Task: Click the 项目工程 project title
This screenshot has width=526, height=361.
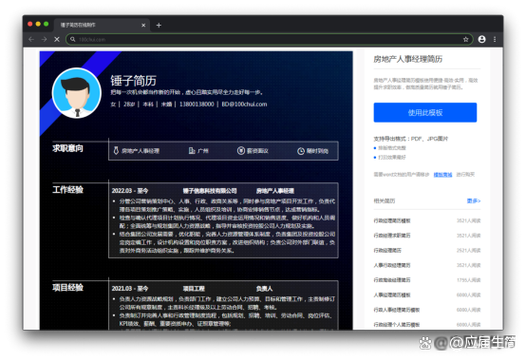Action: 194,289
